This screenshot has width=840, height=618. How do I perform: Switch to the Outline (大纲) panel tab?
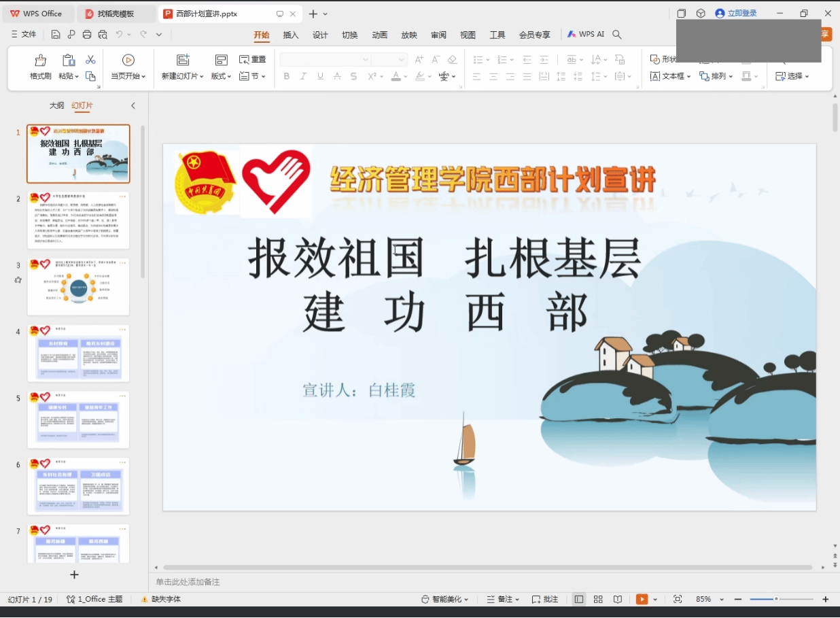click(x=56, y=105)
